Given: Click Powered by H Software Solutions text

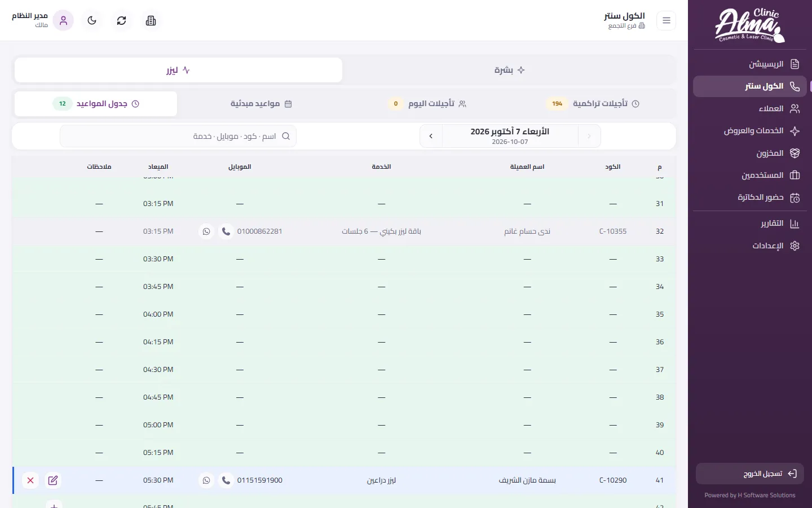Looking at the screenshot, I should [x=750, y=496].
